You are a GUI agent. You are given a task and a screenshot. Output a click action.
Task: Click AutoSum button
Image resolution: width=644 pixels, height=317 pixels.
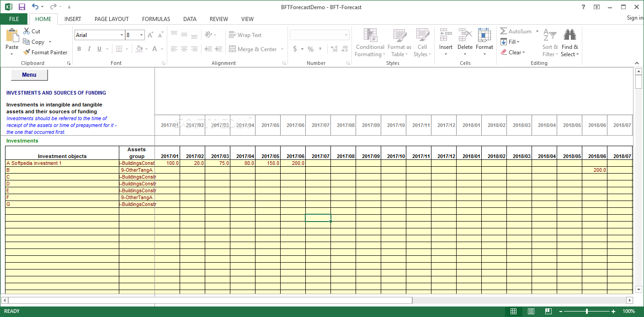tap(516, 32)
